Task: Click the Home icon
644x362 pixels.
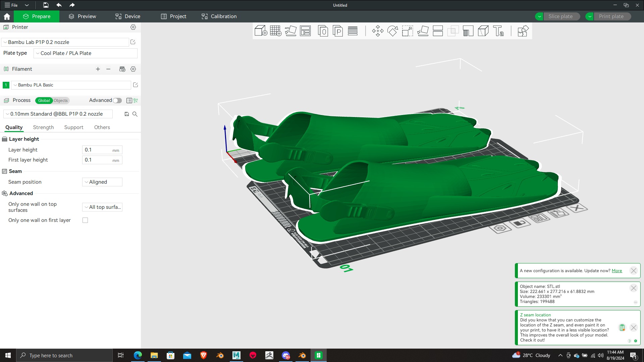Action: (7, 16)
